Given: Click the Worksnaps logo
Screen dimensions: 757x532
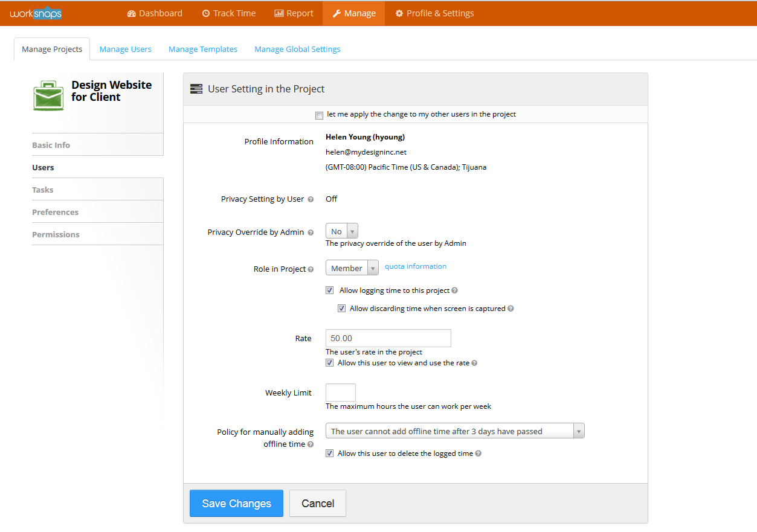Looking at the screenshot, I should click(x=36, y=13).
